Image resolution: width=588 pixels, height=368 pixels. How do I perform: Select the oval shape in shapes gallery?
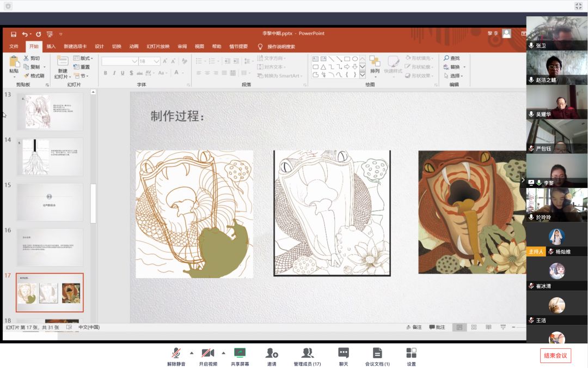click(355, 59)
